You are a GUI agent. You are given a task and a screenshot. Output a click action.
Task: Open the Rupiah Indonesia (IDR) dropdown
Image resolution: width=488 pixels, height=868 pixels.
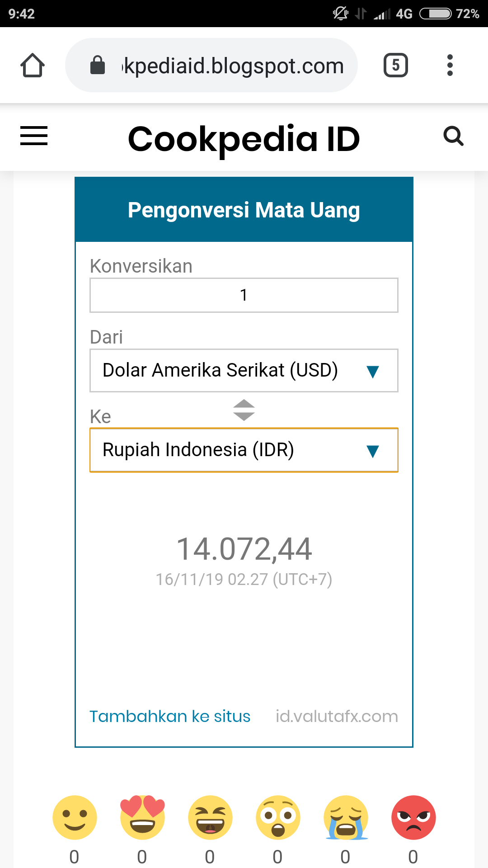[x=244, y=450]
